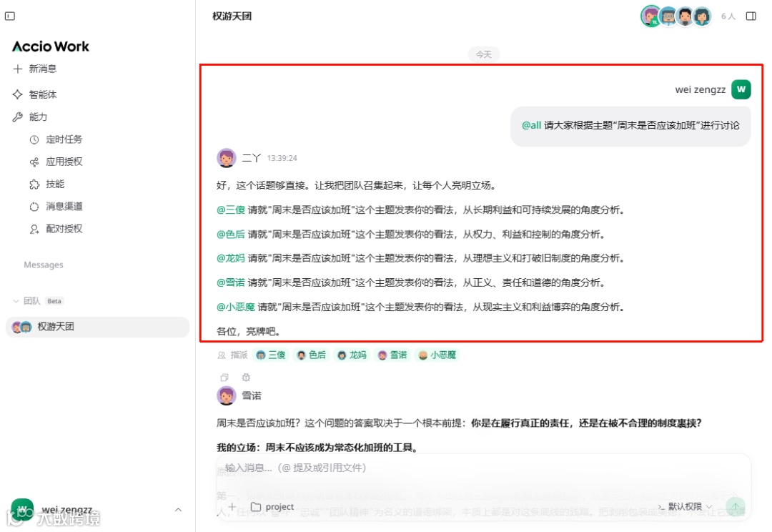Click the 13:39:24 message timestamp
The width and height of the screenshot is (772, 532).
point(282,158)
